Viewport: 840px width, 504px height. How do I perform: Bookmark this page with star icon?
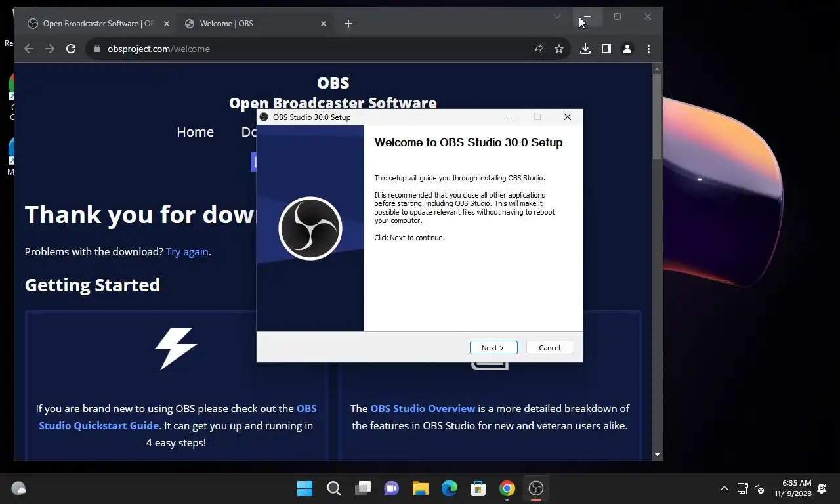click(559, 49)
